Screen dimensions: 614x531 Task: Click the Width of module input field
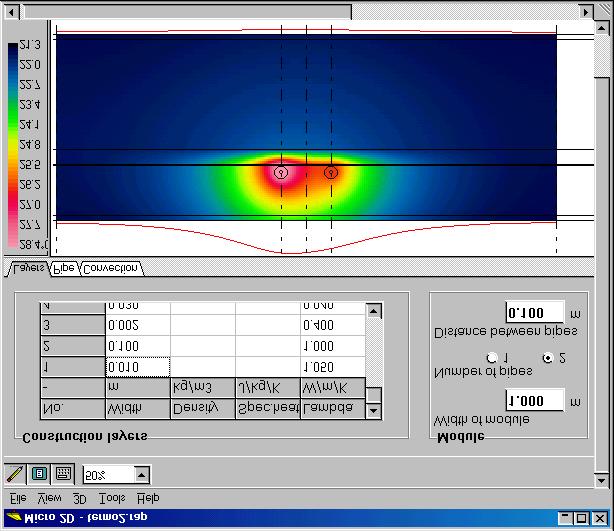(535, 401)
